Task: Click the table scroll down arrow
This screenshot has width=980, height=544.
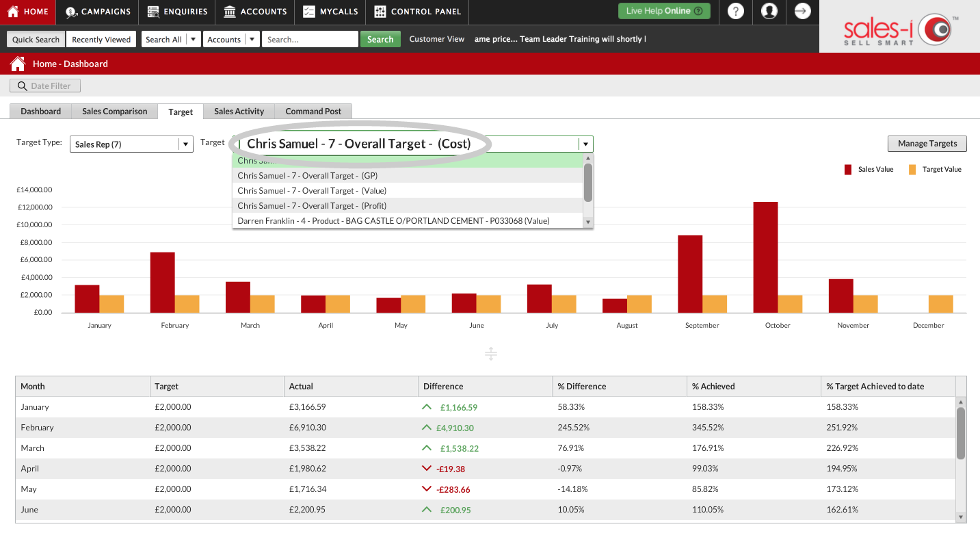Action: tap(961, 517)
